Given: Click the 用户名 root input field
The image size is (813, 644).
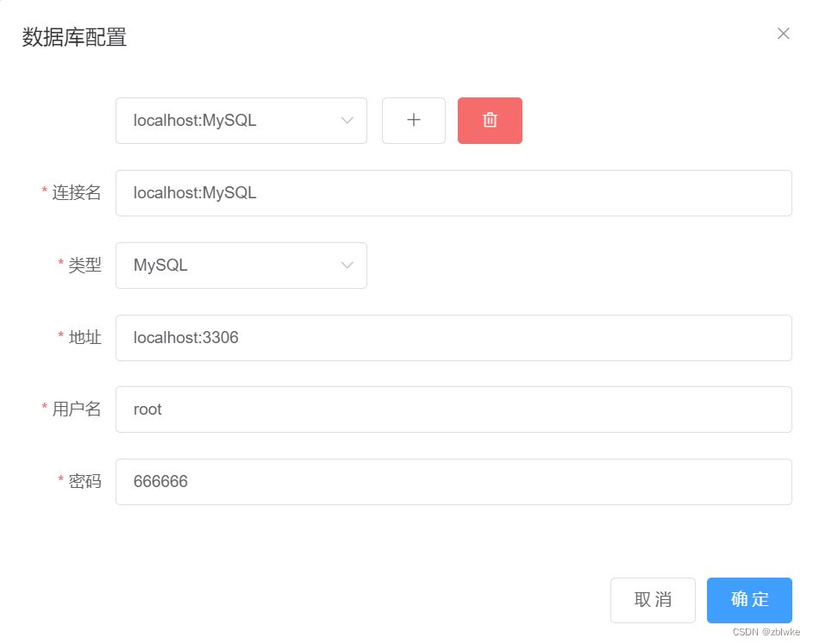Looking at the screenshot, I should [x=453, y=410].
